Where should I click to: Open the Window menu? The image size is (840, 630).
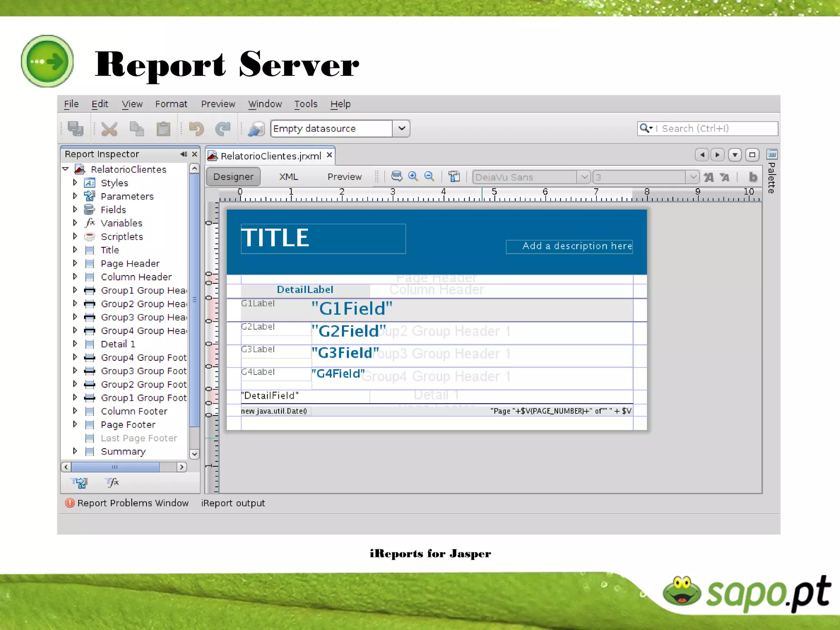coord(265,104)
